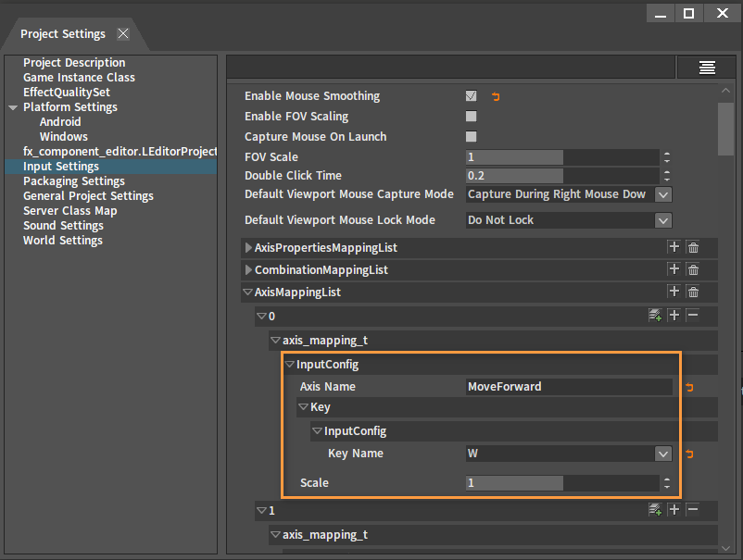Select Server Class Map category
This screenshot has height=560, width=743.
click(70, 211)
